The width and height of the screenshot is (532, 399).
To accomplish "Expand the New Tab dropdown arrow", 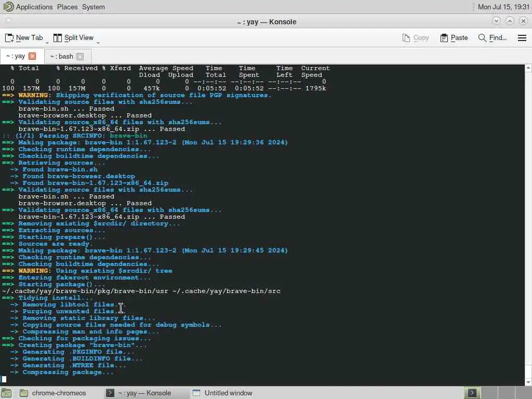I will pos(47,43).
